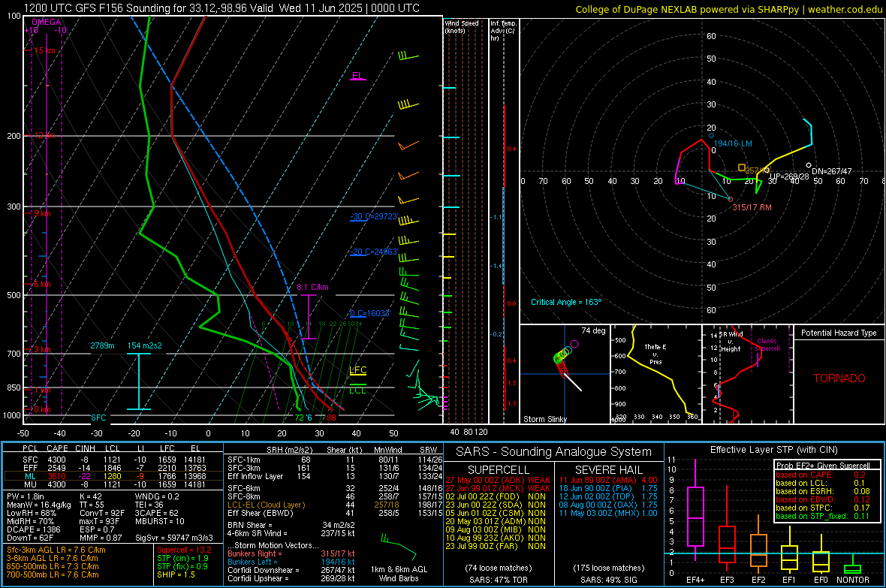Viewport: 886px width, 588px height.
Task: Click the 'weather.cod.edu' College of DuPage credit
Action: tap(845, 9)
